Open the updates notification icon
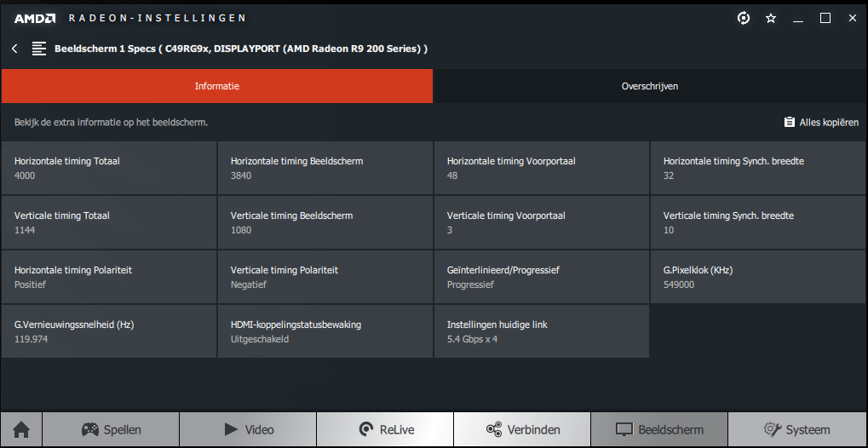868x448 pixels. coord(744,18)
